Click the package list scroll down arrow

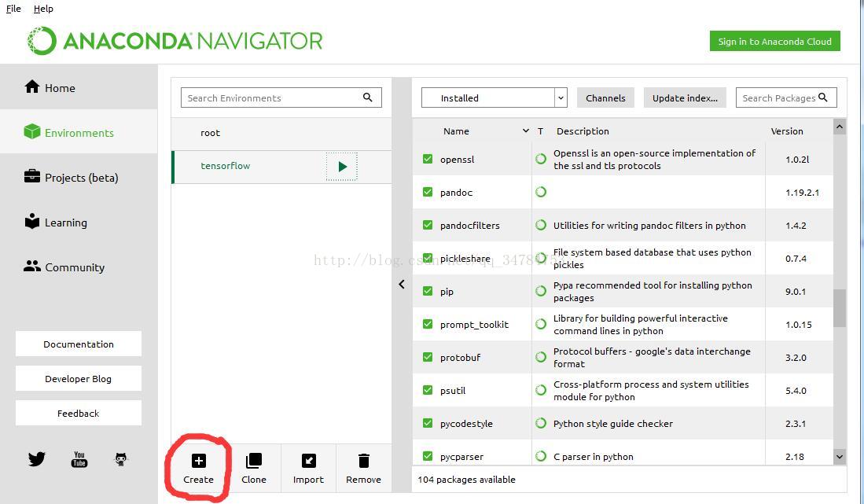pos(839,456)
